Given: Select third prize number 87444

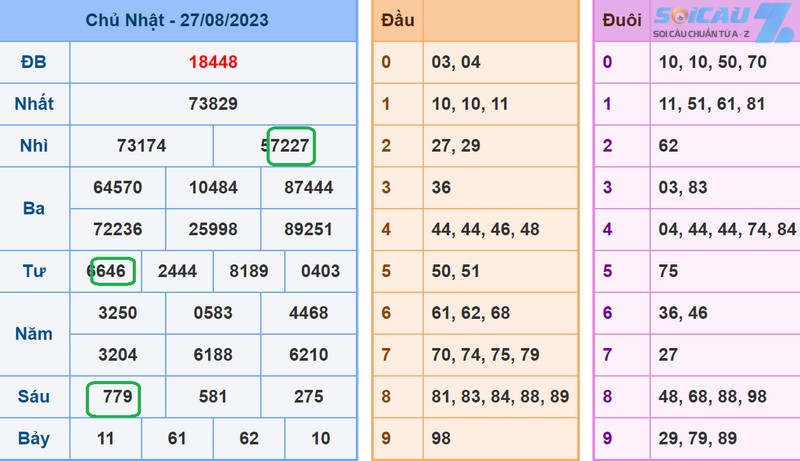Looking at the screenshot, I should [309, 188].
